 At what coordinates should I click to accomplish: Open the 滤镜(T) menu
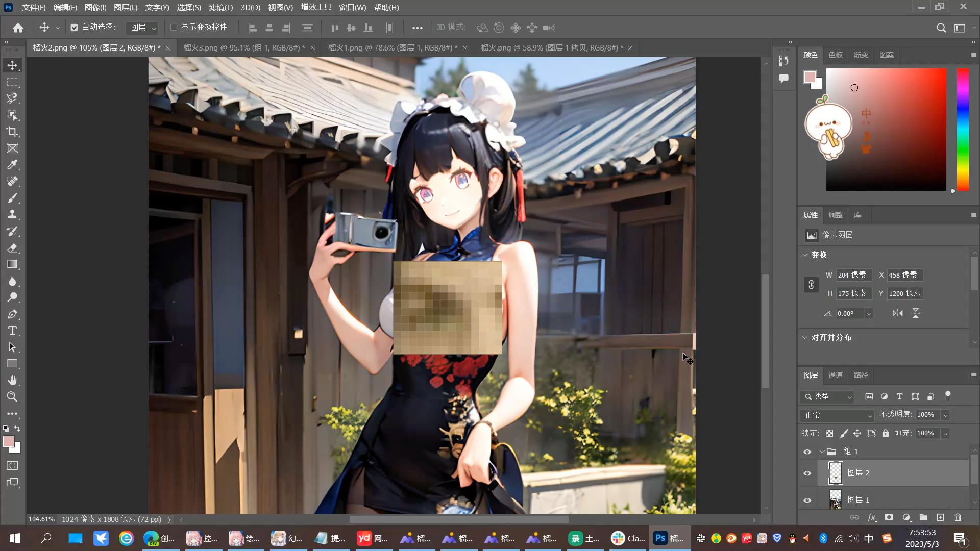click(220, 8)
